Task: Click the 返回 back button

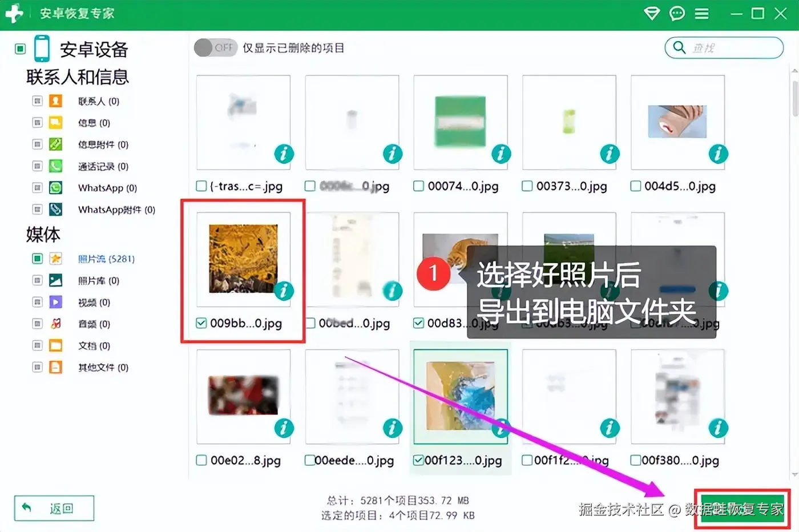Action: [54, 508]
